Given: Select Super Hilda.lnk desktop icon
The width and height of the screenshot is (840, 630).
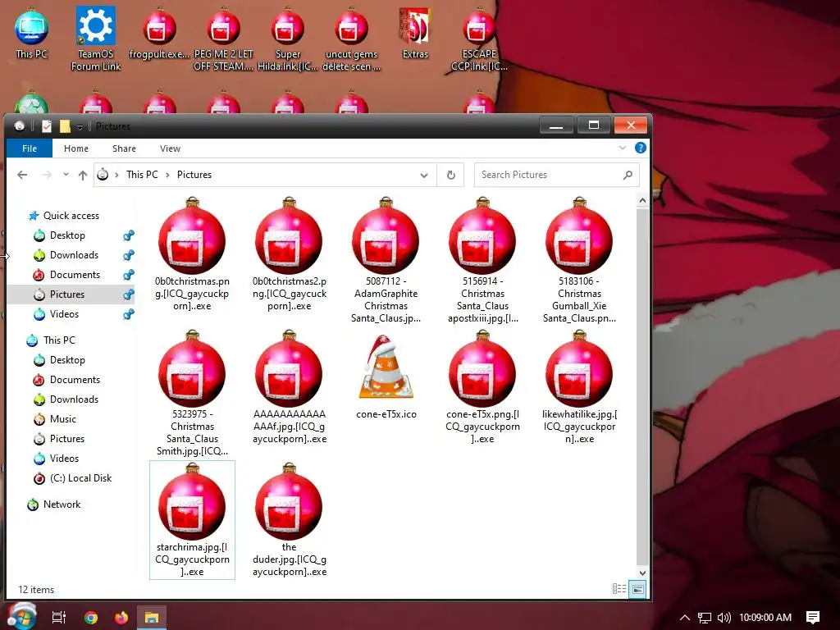Looking at the screenshot, I should pos(288,39).
